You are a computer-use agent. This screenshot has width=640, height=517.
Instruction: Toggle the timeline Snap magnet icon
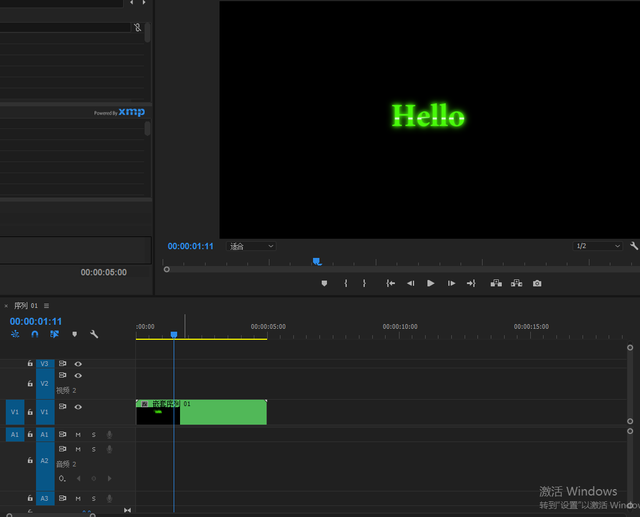point(35,334)
